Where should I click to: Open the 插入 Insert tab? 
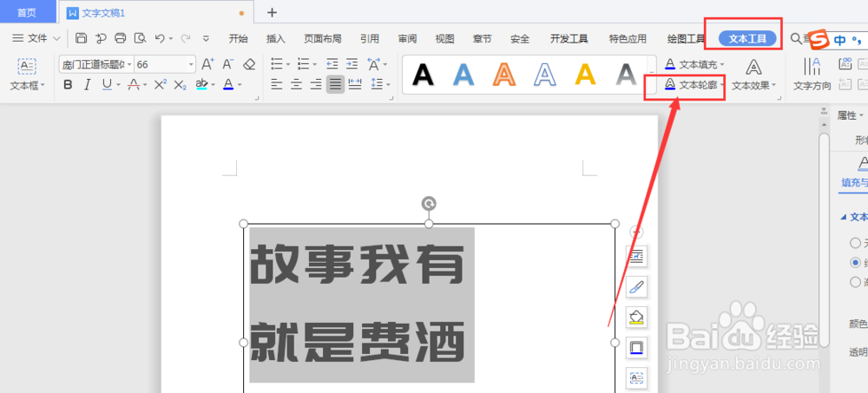click(x=276, y=38)
